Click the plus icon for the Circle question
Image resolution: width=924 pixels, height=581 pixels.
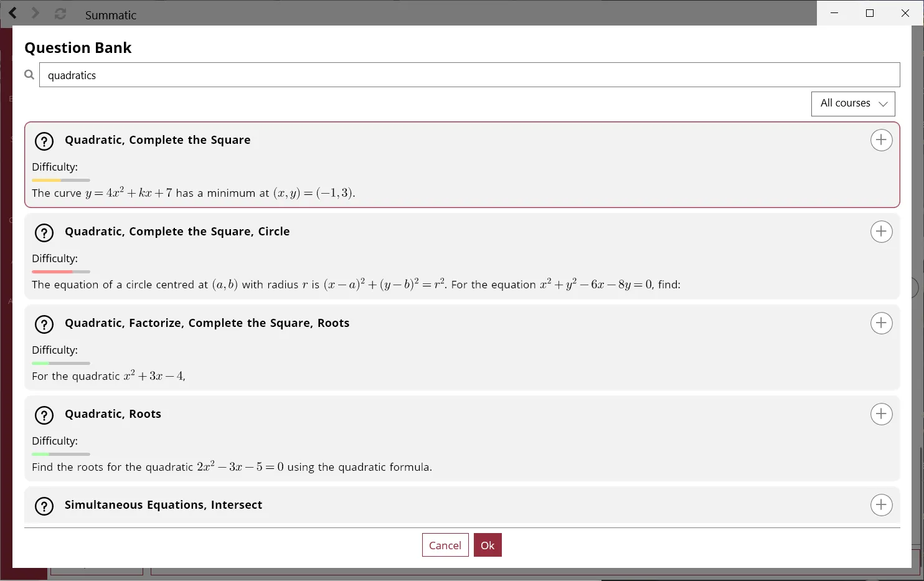881,232
